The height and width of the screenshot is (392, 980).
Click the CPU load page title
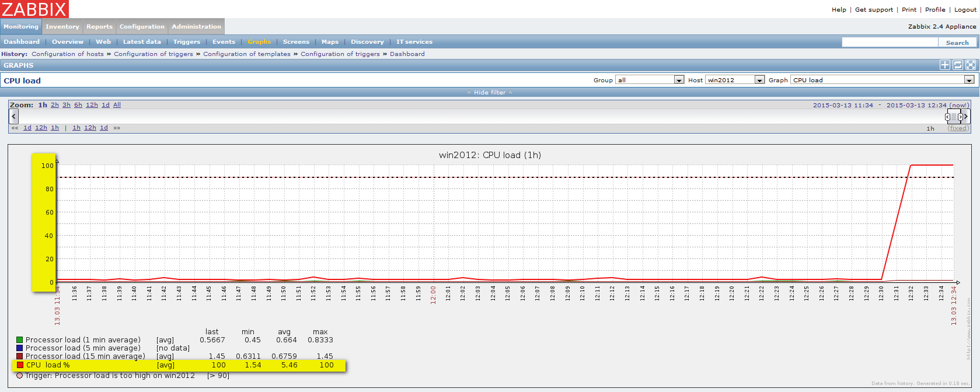pyautogui.click(x=22, y=80)
